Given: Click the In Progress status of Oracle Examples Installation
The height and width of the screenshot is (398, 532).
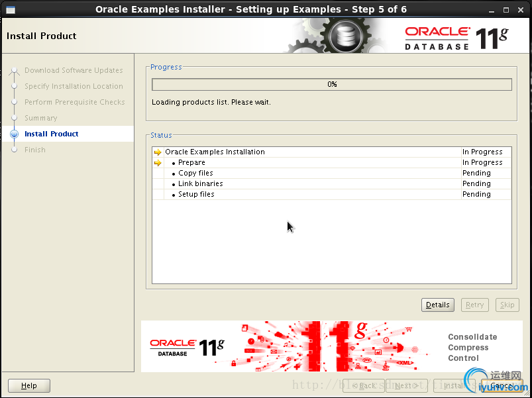Looking at the screenshot, I should coord(482,152).
